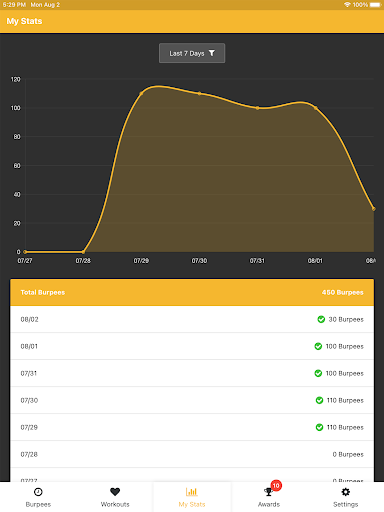This screenshot has height=512, width=384.
Task: Tap the Workouts heart icon
Action: [115, 492]
